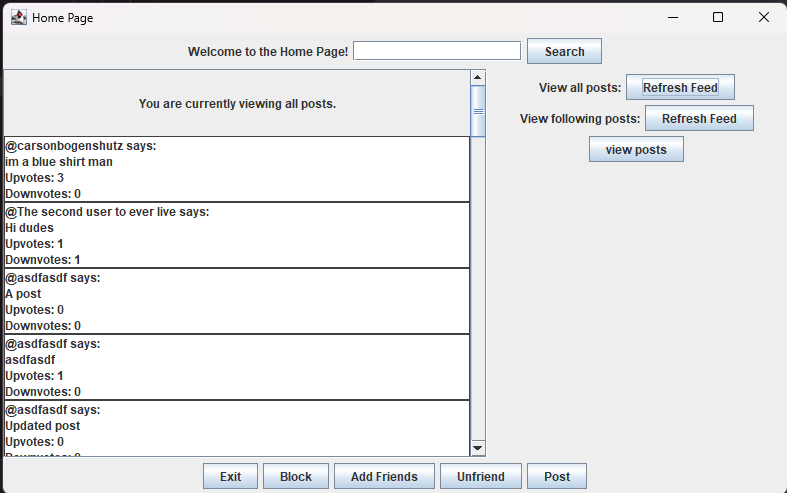The width and height of the screenshot is (787, 493).
Task: Click the "asdfasdf" post body text
Action: (30, 360)
